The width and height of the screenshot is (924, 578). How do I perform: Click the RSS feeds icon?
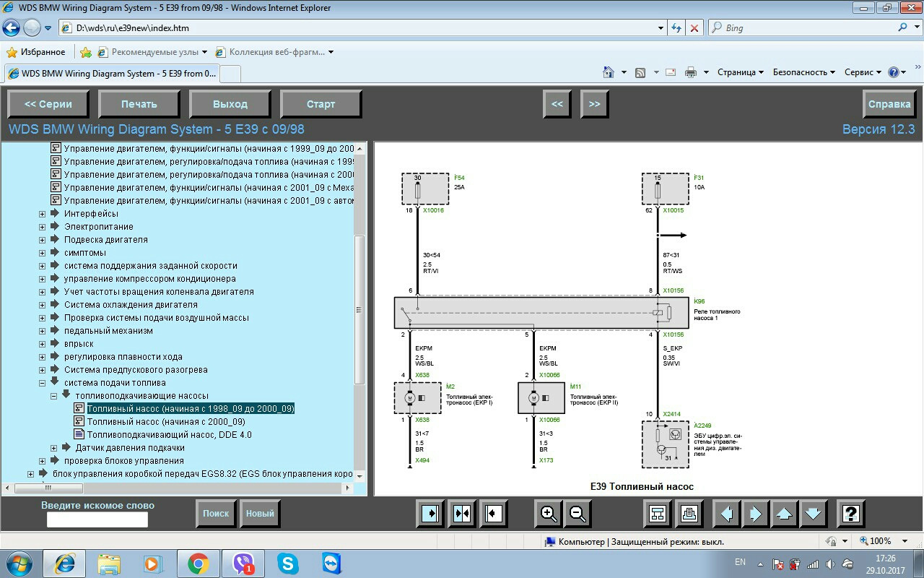pyautogui.click(x=640, y=72)
